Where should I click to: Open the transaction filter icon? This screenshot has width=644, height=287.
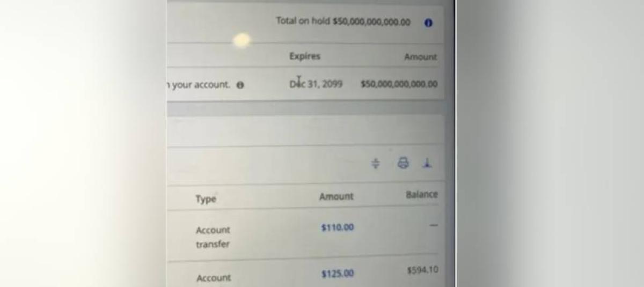pos(376,163)
